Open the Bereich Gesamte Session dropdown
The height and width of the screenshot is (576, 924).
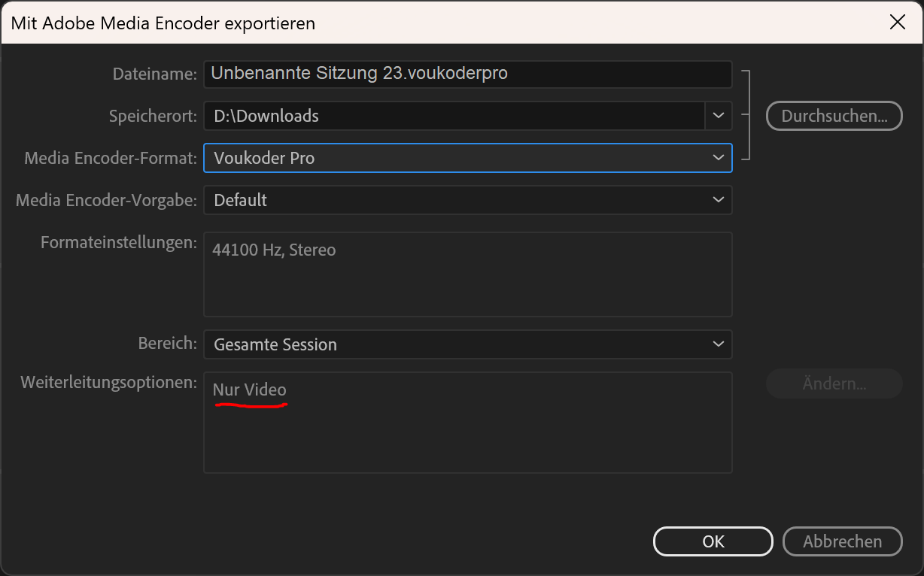pyautogui.click(x=467, y=344)
